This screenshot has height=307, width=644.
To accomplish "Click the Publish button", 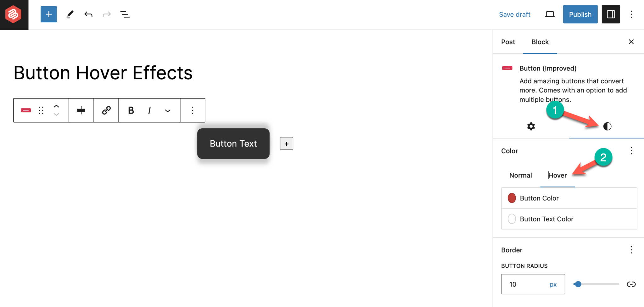I will click(x=580, y=14).
